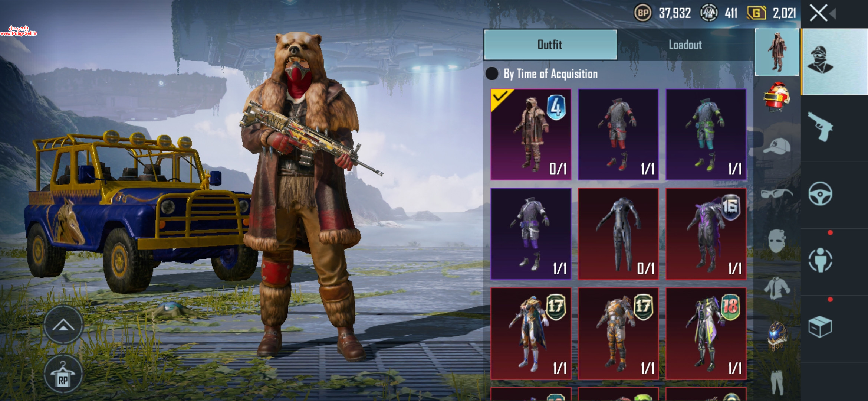Select the cap headwear filter icon

coord(776,146)
